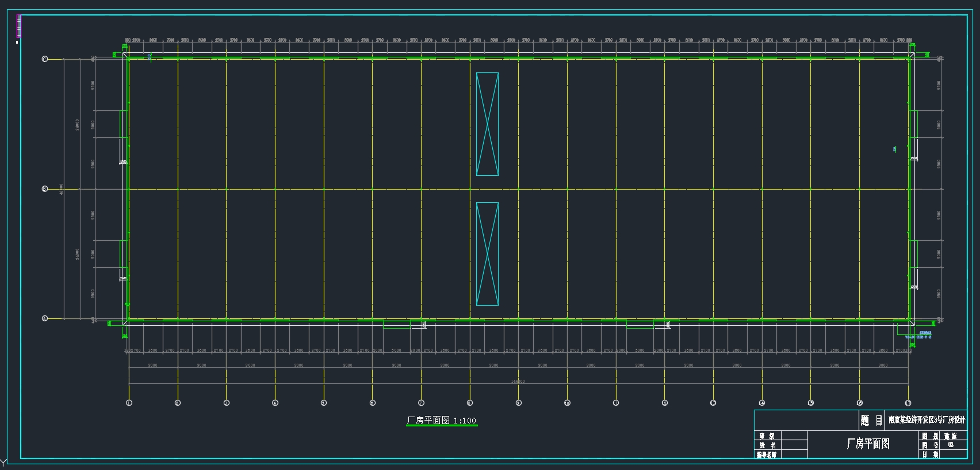
Task: Click the 姓名 label in title block
Action: [x=767, y=445]
